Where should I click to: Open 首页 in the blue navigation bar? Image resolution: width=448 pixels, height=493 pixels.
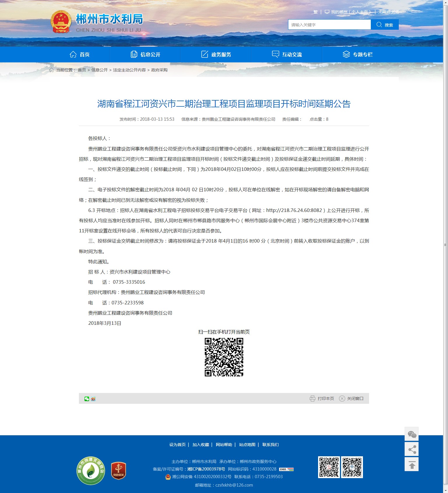pos(80,55)
